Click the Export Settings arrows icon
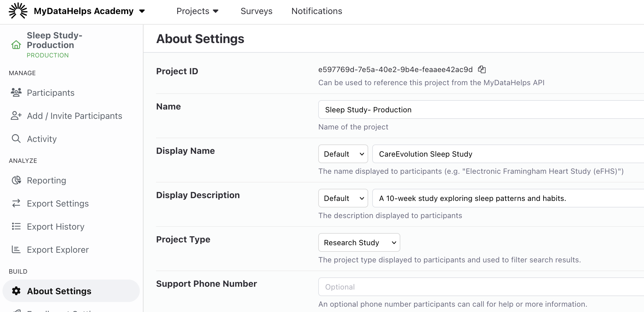The width and height of the screenshot is (644, 312). [16, 203]
